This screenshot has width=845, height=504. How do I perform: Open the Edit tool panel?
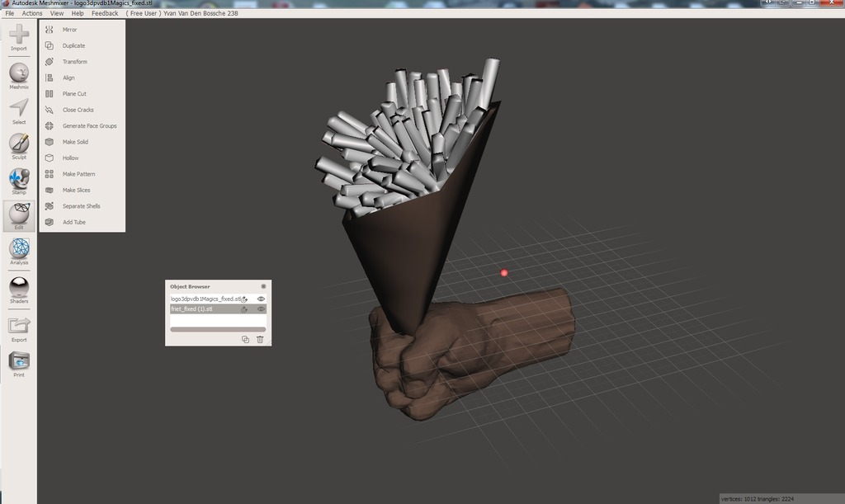pos(19,216)
